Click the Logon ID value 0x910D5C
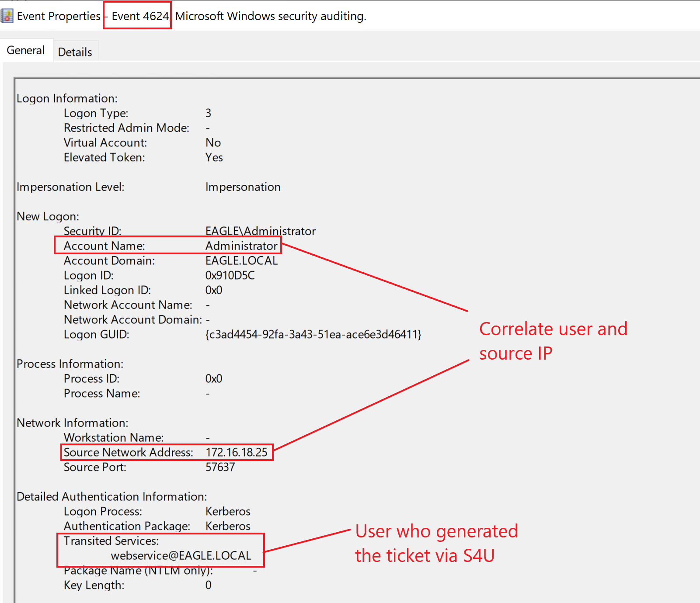 click(x=230, y=275)
